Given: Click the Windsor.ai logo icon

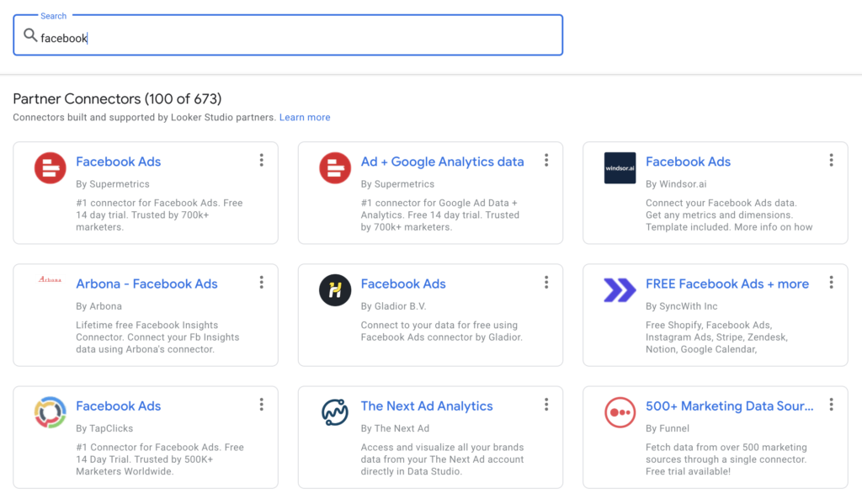Looking at the screenshot, I should coord(620,168).
